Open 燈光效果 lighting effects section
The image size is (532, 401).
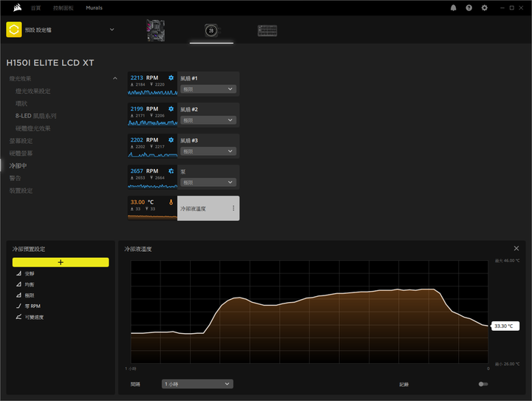[x=20, y=78]
